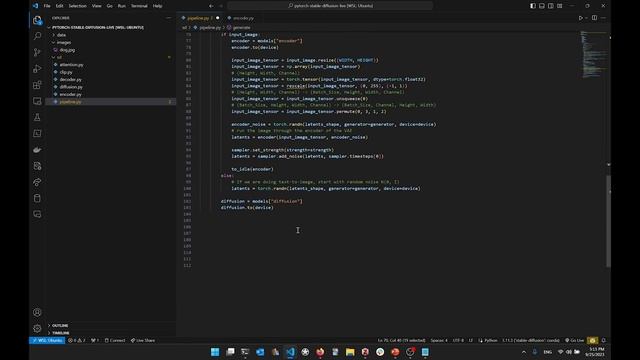The height and width of the screenshot is (360, 640).
Task: Toggle the bottom Panel layout button
Action: point(542,6)
